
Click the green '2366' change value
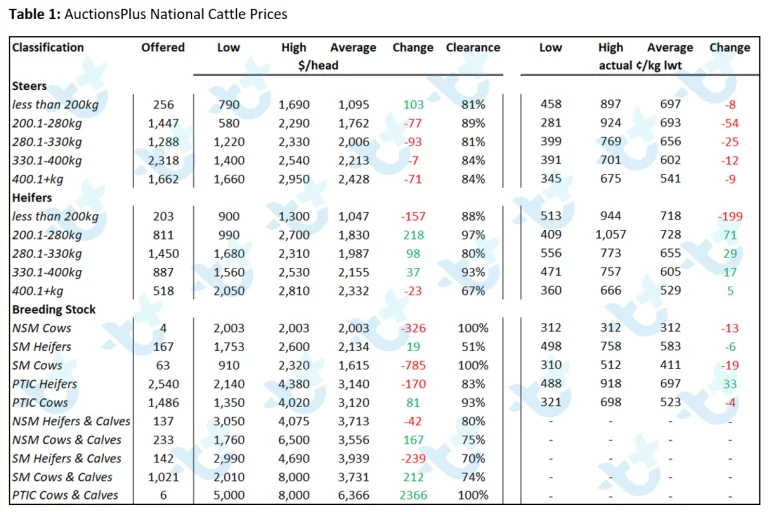tap(413, 495)
